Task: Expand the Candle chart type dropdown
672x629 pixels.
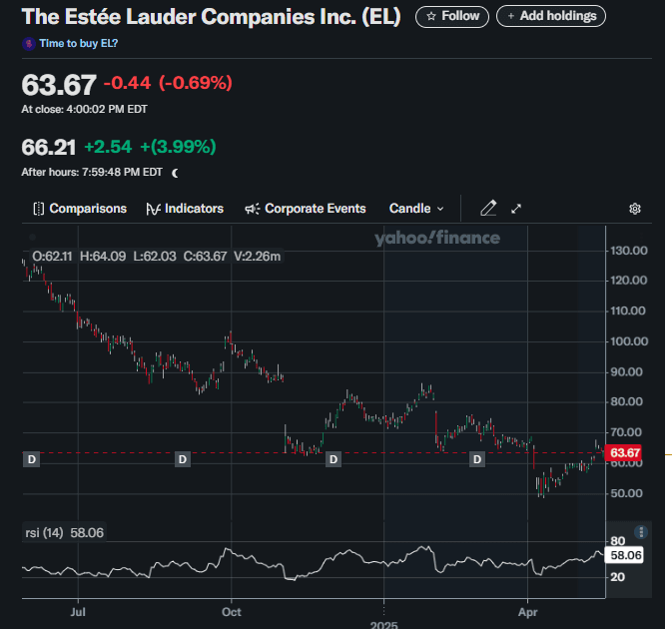Action: (x=416, y=209)
